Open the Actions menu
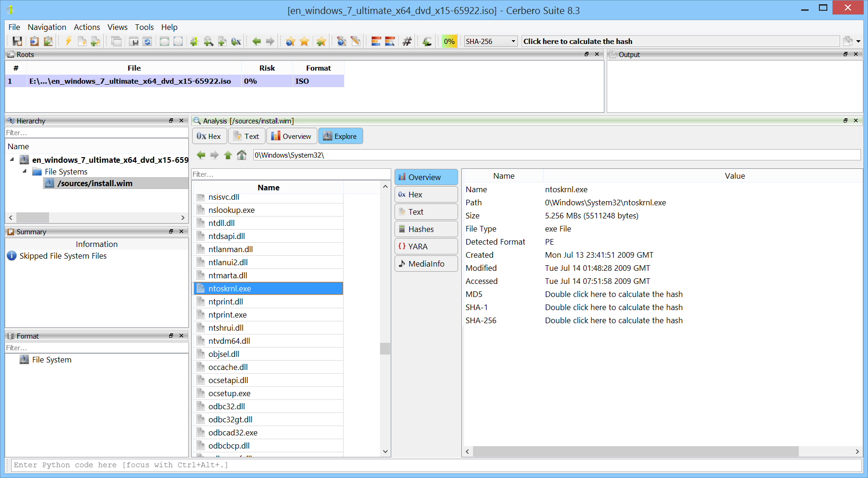 pyautogui.click(x=87, y=27)
